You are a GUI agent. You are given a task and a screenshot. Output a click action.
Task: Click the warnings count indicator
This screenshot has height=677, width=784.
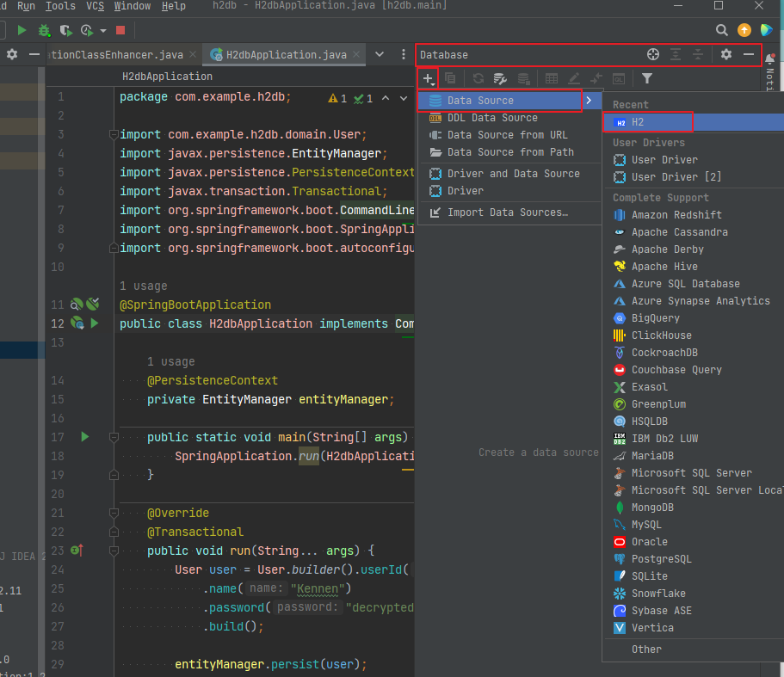(x=337, y=98)
